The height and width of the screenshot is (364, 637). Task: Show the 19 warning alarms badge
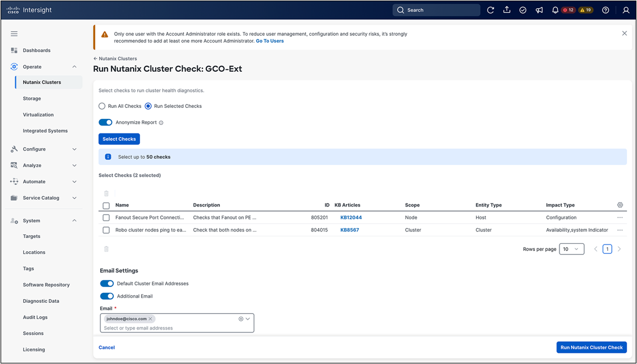(586, 10)
